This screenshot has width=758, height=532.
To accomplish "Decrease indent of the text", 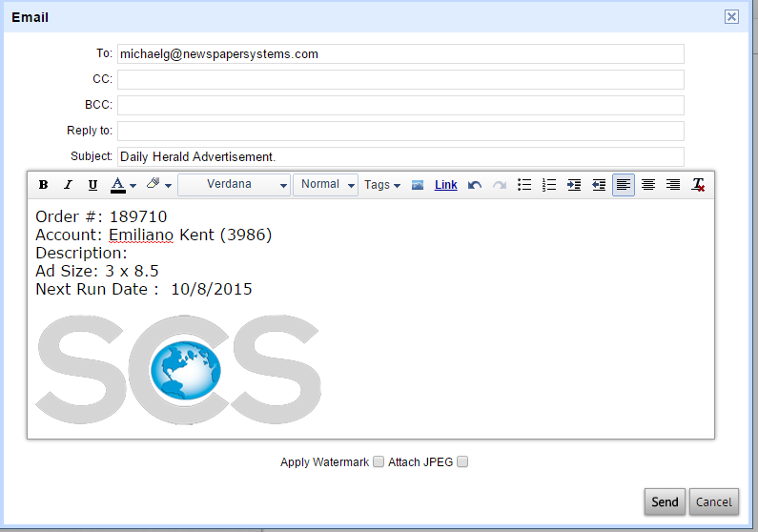I will tap(599, 185).
